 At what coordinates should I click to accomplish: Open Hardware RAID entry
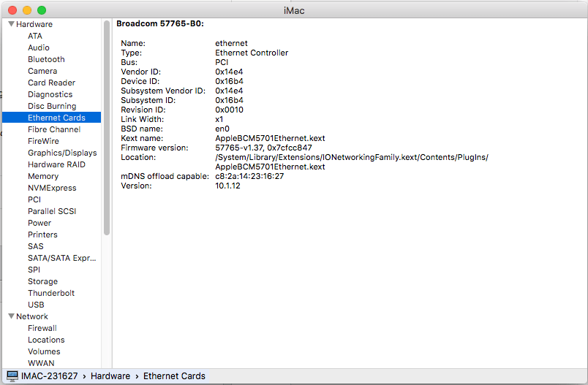56,164
